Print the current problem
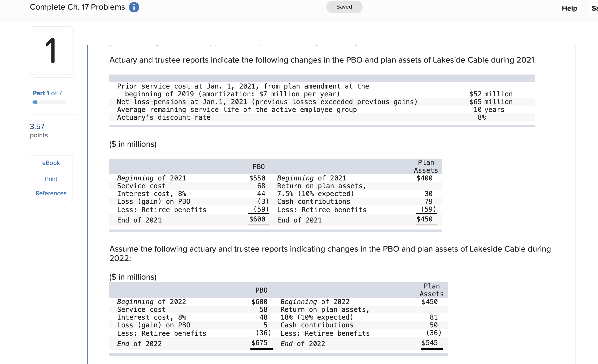 point(51,179)
